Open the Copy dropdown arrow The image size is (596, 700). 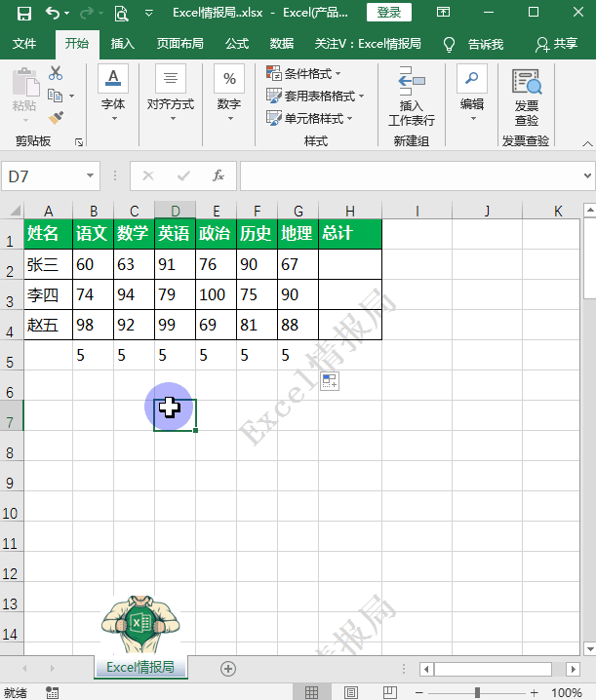[71, 96]
